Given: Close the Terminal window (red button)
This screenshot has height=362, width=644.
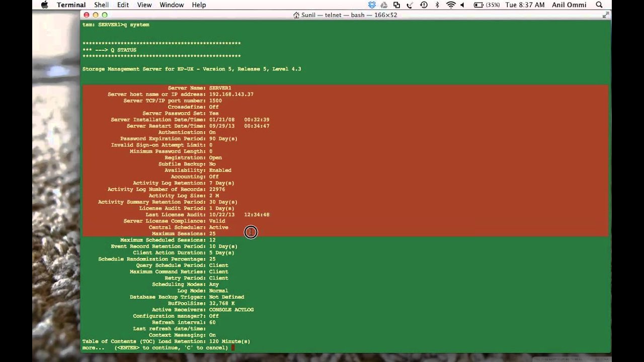Looking at the screenshot, I should click(x=86, y=15).
